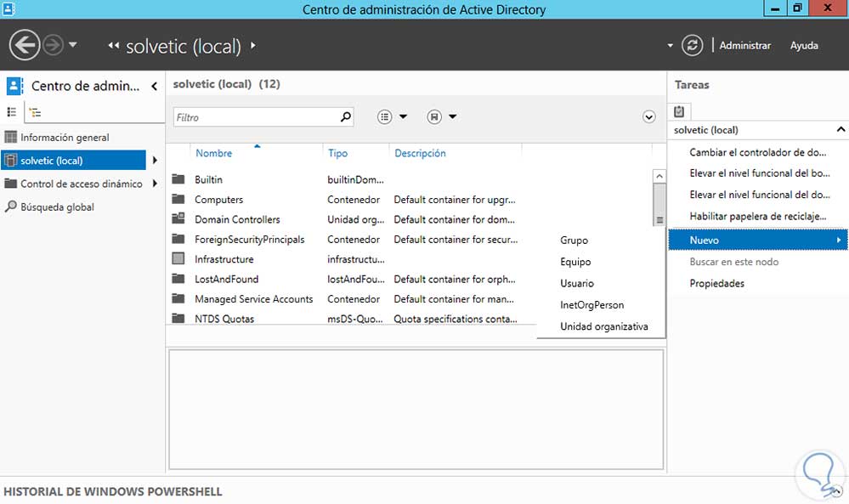The width and height of the screenshot is (849, 504).
Task: Expand the filter criteria chevron button
Action: point(649,117)
